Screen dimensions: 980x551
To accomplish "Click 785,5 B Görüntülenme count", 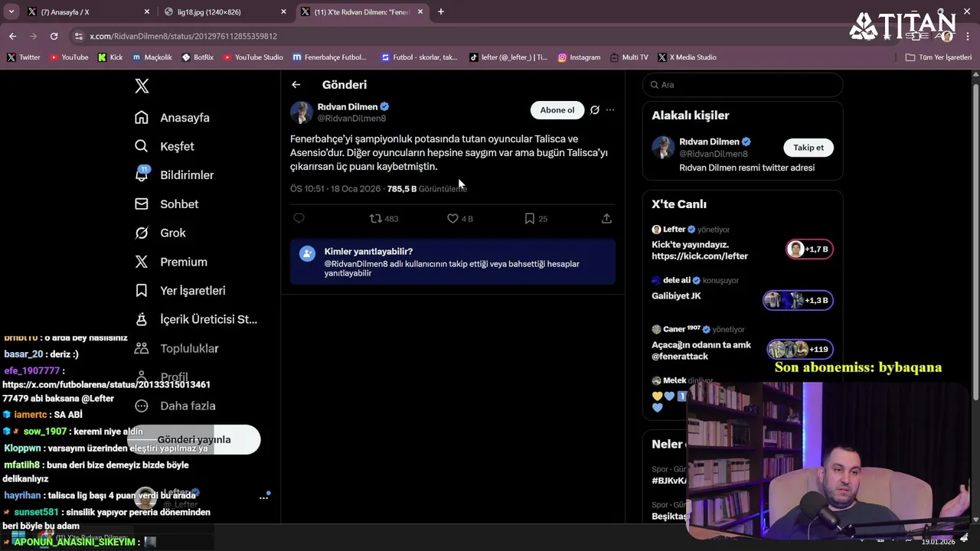I will [x=427, y=189].
